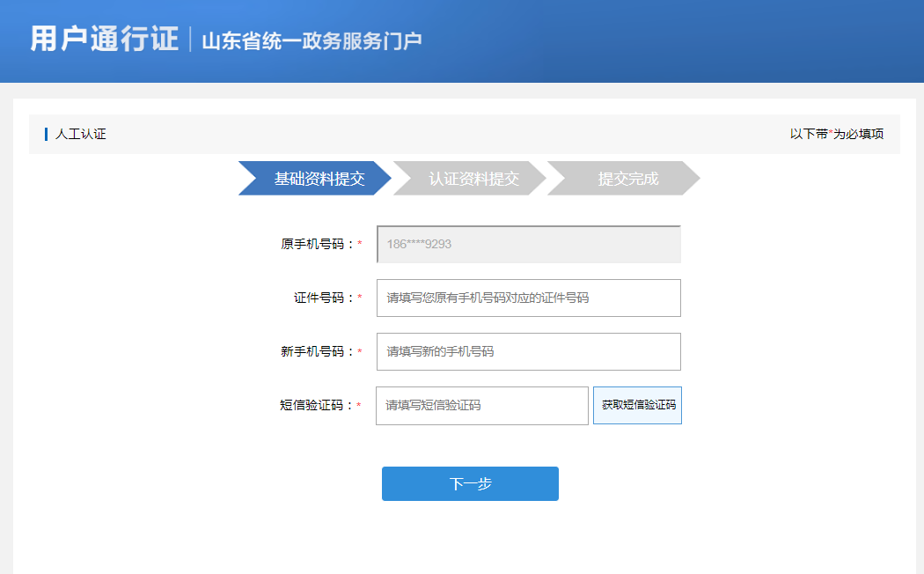
Task: Click the 以下带*为必填项 note
Action: 837,134
